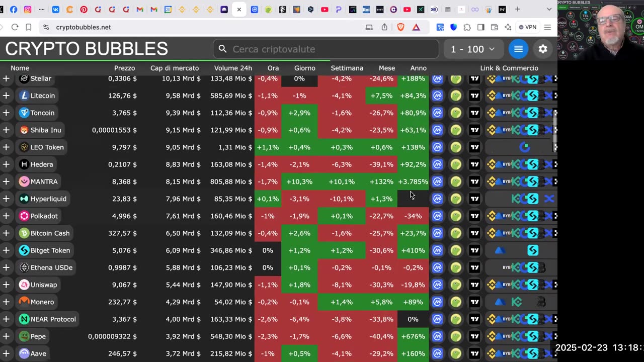Click the share icon in address bar
Viewport: 644px width, 362px height.
(384, 27)
